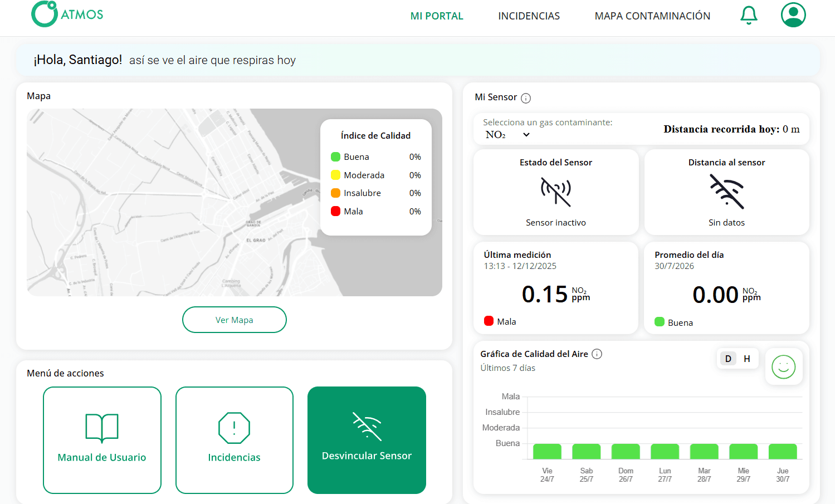Image resolution: width=835 pixels, height=504 pixels.
Task: Open user profile avatar icon
Action: (x=793, y=15)
